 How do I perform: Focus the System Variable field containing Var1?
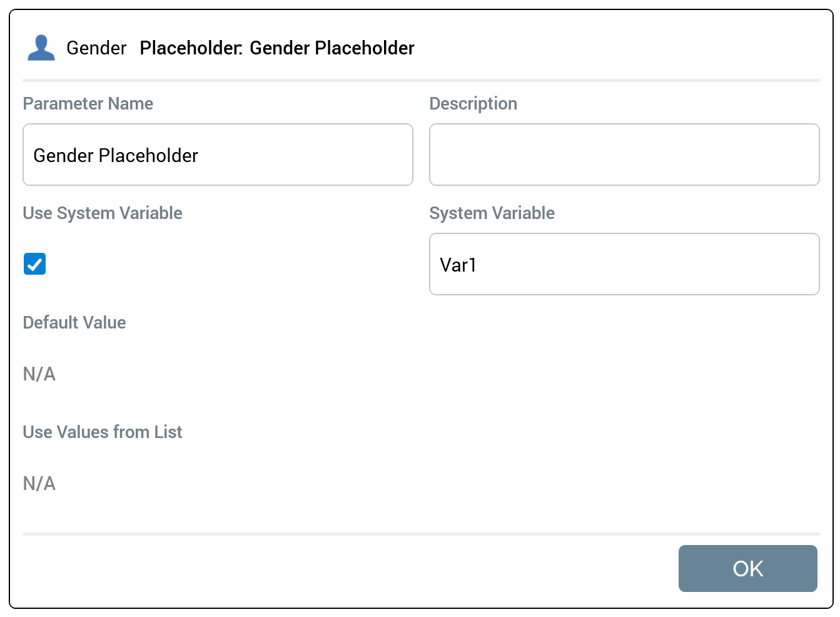(624, 265)
